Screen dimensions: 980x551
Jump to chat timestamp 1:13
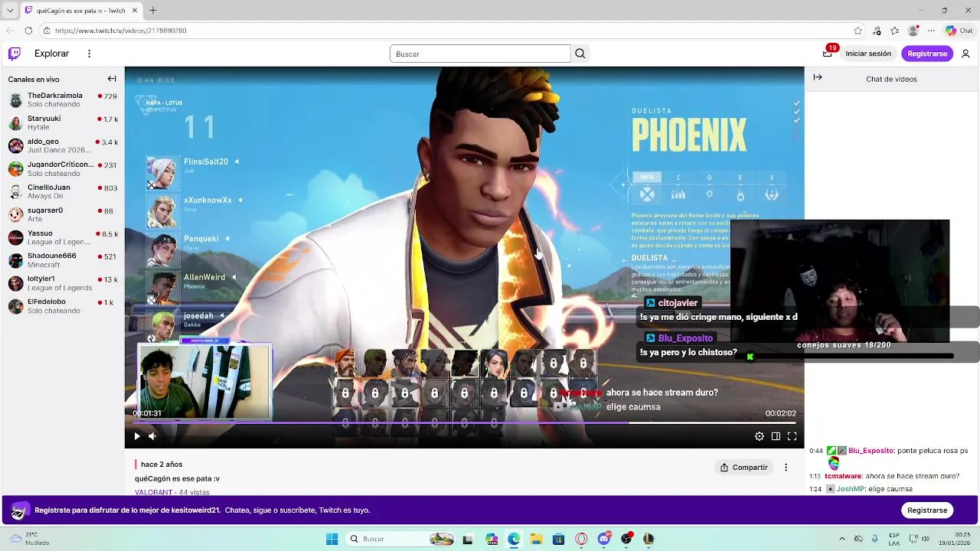point(815,476)
